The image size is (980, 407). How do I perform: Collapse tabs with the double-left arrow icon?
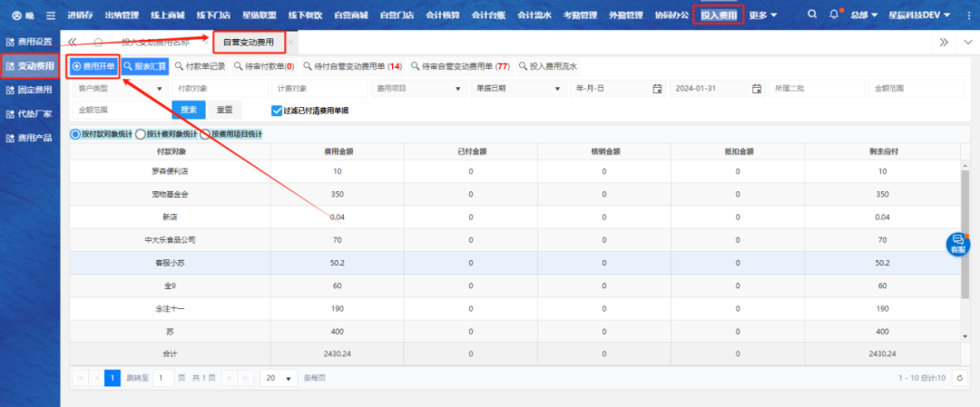click(x=72, y=42)
